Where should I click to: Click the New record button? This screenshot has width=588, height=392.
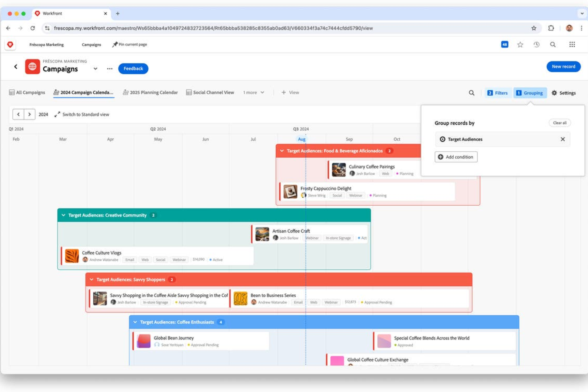563,66
